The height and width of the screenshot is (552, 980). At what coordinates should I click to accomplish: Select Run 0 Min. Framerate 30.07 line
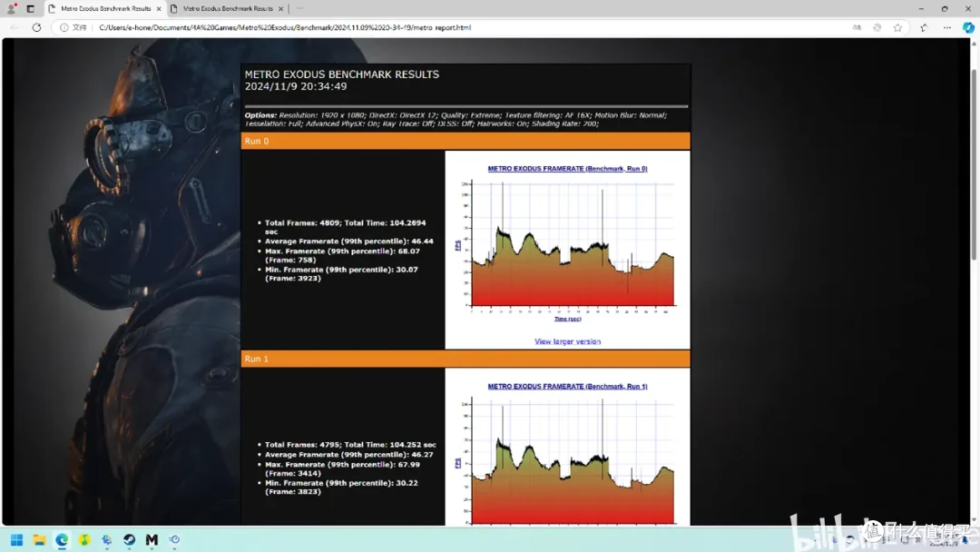tap(341, 274)
